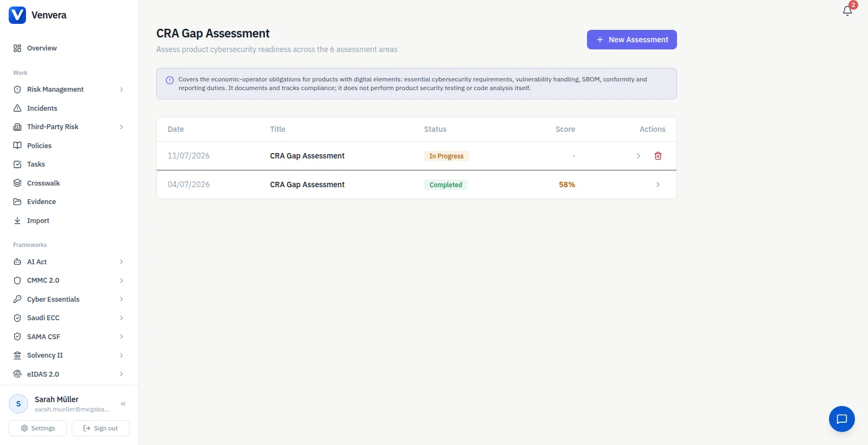The width and height of the screenshot is (868, 445).
Task: Click the Solvency II bank icon
Action: tap(17, 355)
